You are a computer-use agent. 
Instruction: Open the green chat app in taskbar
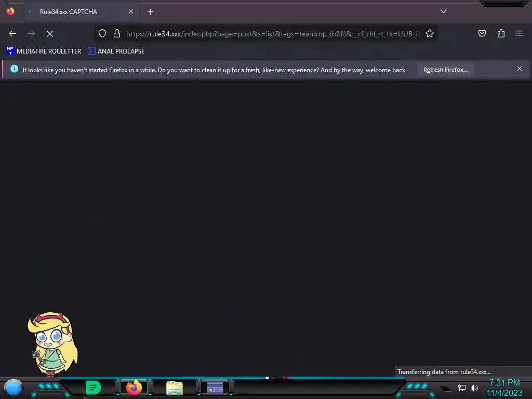coord(94,388)
